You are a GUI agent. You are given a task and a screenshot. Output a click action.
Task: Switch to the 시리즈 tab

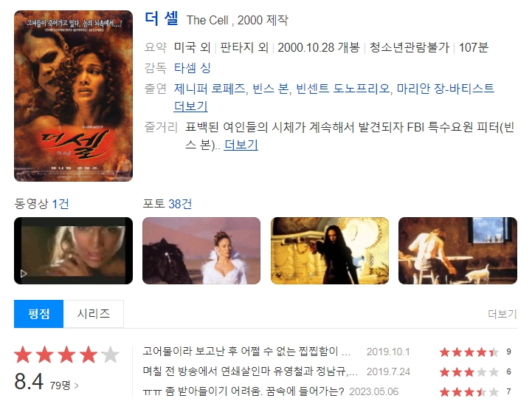pyautogui.click(x=94, y=314)
